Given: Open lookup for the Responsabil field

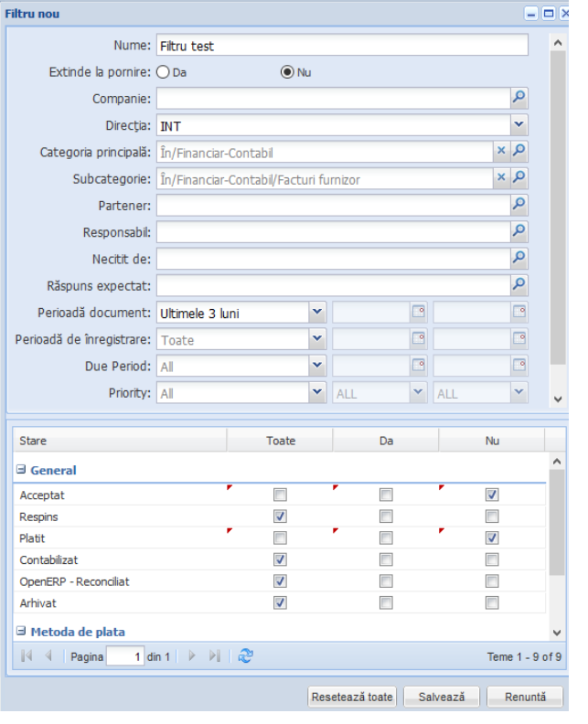Looking at the screenshot, I should (519, 232).
